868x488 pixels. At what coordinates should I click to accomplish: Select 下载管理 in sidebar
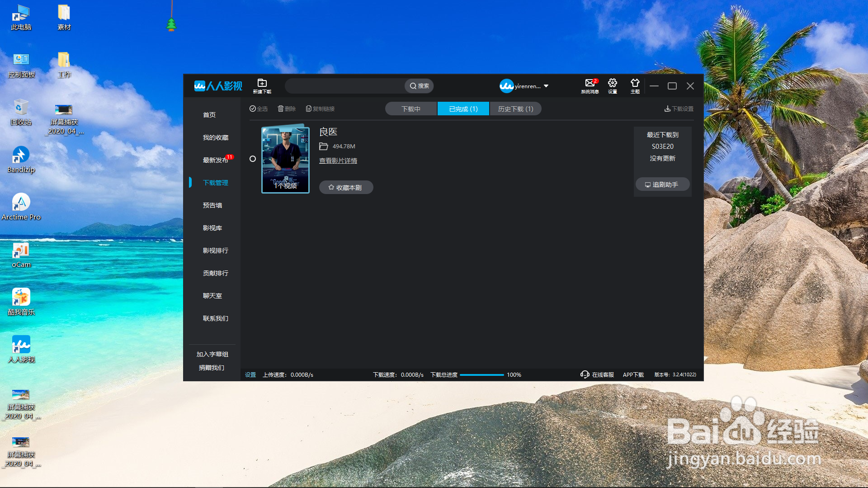click(x=216, y=183)
